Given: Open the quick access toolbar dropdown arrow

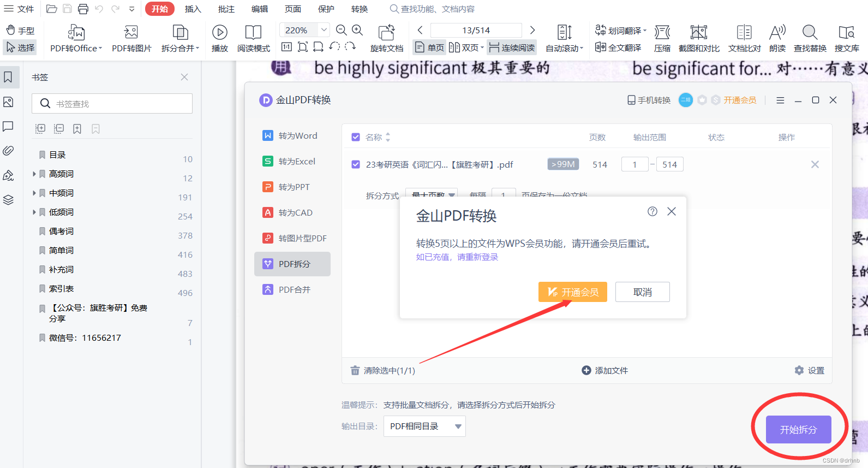Looking at the screenshot, I should click(x=131, y=9).
